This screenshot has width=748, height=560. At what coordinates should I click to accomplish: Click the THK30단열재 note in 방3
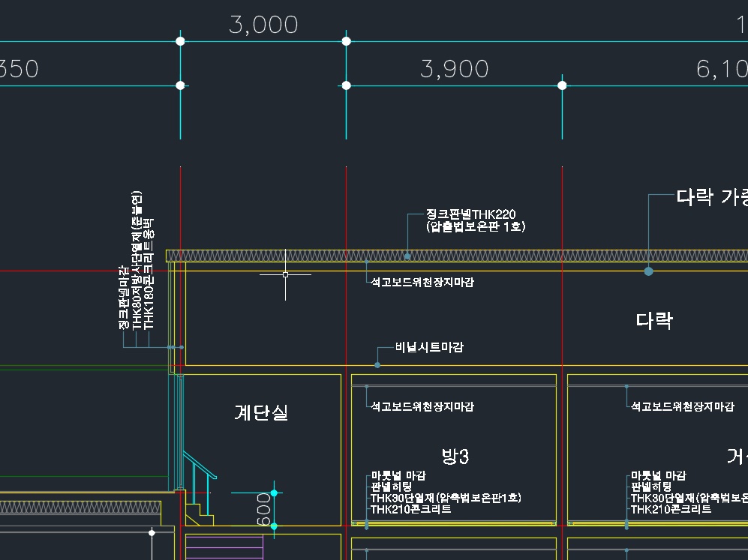(445, 498)
